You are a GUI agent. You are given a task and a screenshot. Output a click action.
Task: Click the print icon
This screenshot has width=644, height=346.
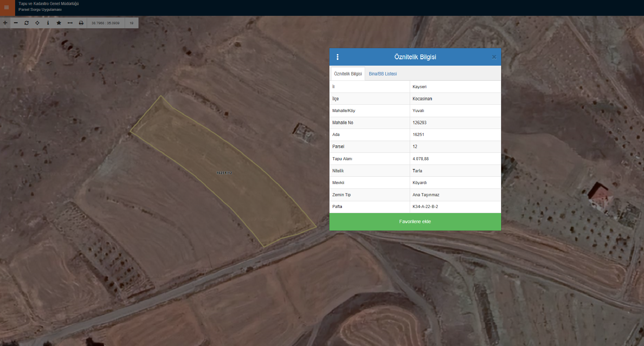[81, 23]
